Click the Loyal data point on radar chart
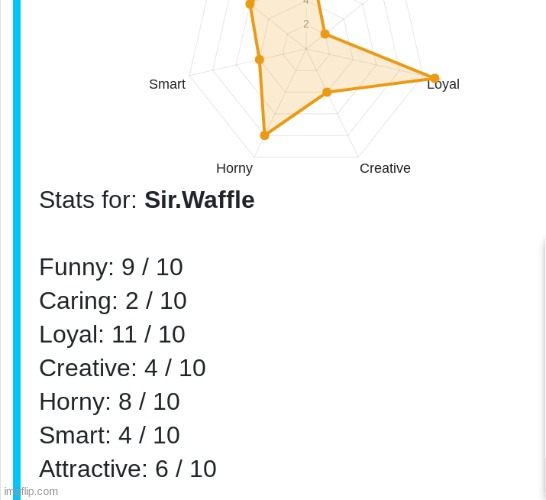Image resolution: width=546 pixels, height=500 pixels. point(434,78)
